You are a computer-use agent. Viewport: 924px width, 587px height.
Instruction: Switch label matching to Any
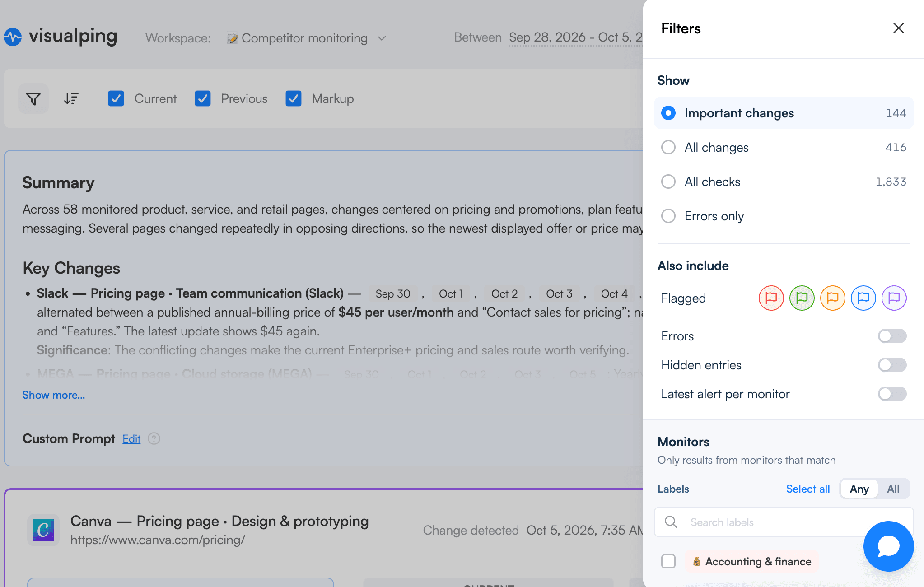click(859, 489)
